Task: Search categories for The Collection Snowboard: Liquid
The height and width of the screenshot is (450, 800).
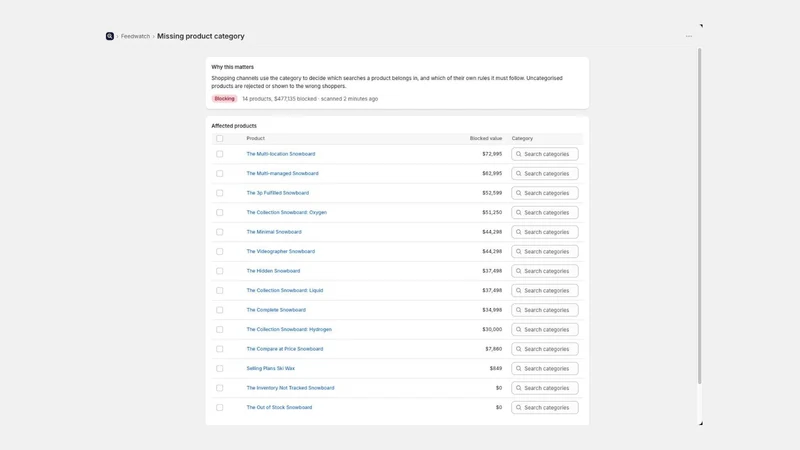Action: pos(544,290)
